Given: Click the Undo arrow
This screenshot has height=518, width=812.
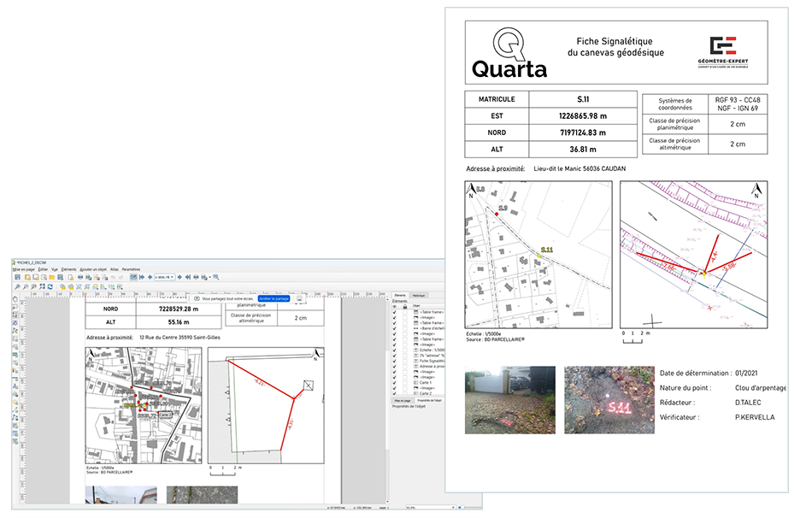Looking at the screenshot, I should pos(113,277).
